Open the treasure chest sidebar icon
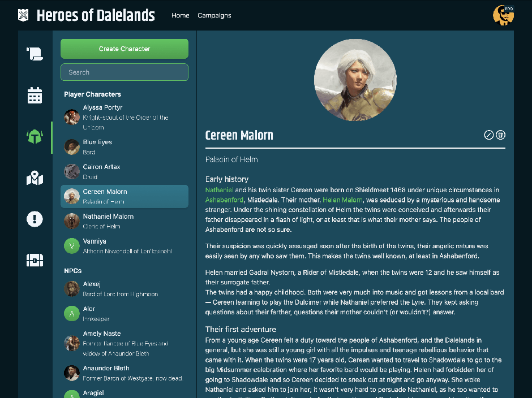The width and height of the screenshot is (532, 398). (35, 260)
